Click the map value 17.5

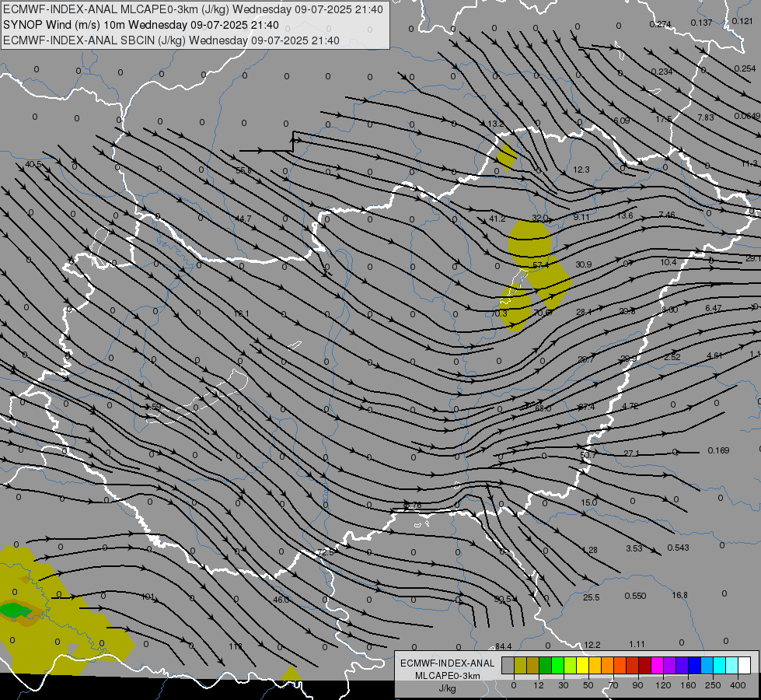pos(664,119)
